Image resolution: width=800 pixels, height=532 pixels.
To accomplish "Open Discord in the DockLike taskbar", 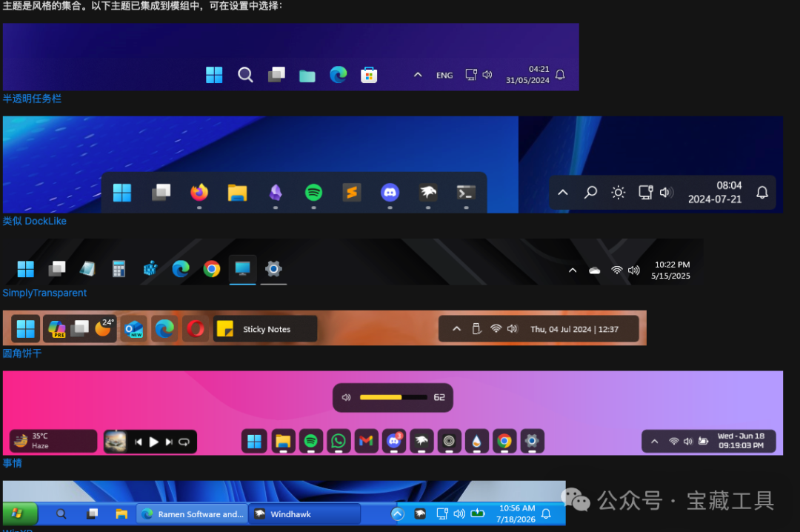I will point(390,193).
